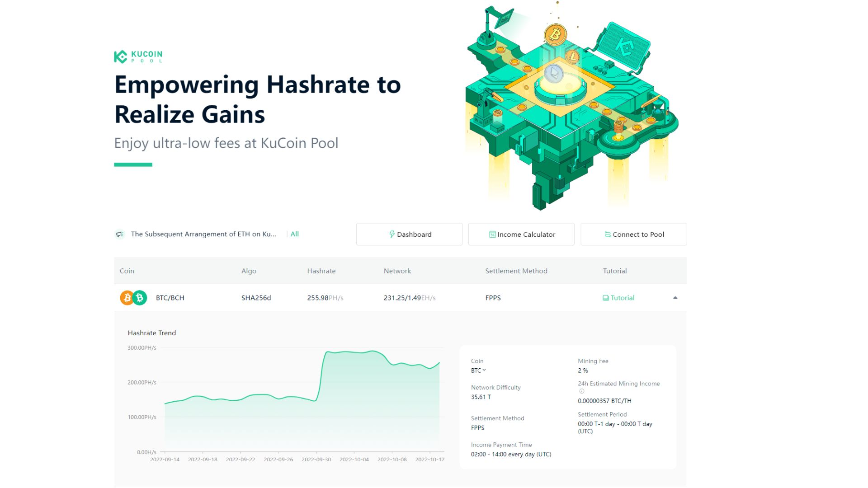Click the Coin column header
Image resolution: width=868 pixels, height=488 pixels.
point(127,271)
